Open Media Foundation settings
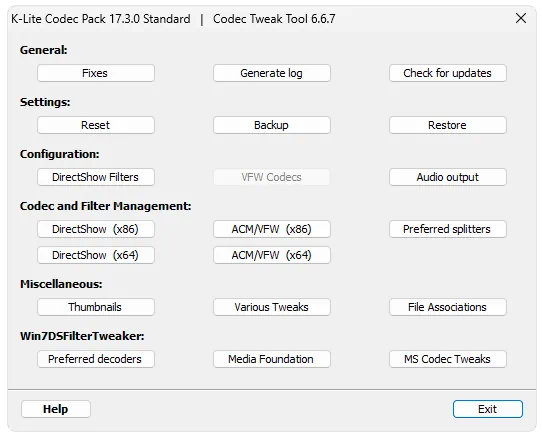This screenshot has width=542, height=438. pyautogui.click(x=272, y=359)
